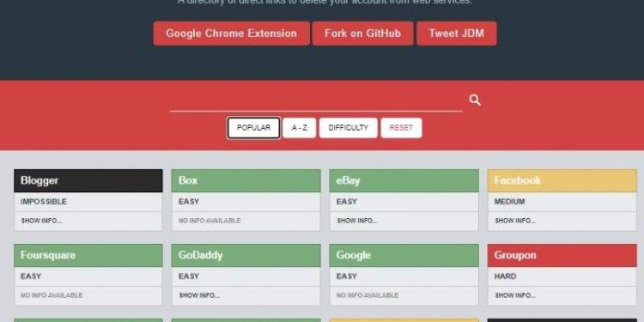Viewport: 644px width, 322px height.
Task: Open the Blogger delete-account link
Action: (88, 180)
